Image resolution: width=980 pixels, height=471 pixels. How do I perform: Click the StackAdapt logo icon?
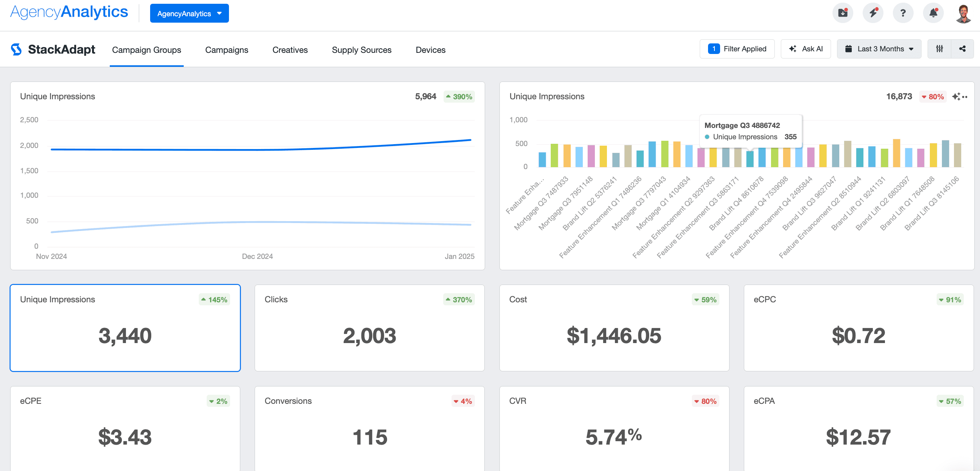coord(16,49)
